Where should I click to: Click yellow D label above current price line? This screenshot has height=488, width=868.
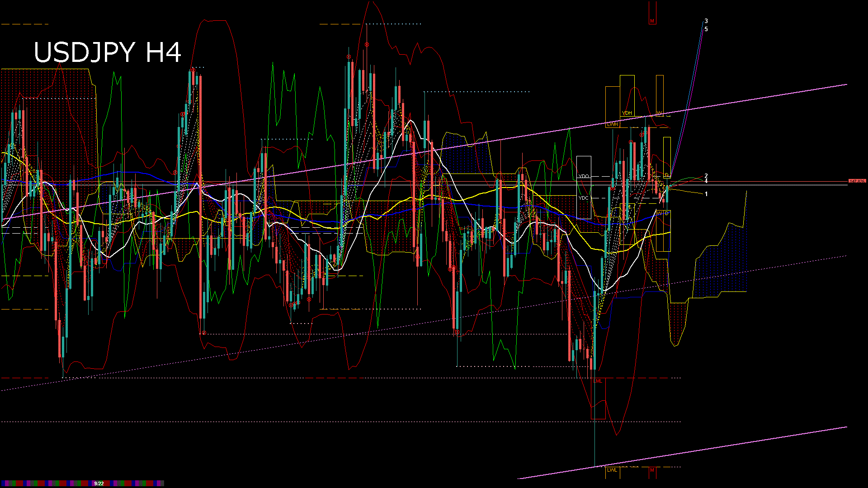[x=666, y=175]
